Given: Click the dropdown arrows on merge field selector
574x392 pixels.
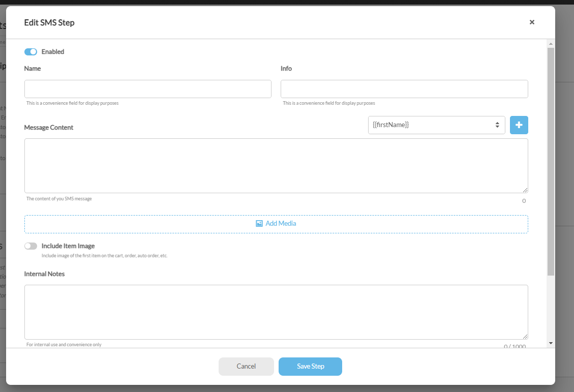Looking at the screenshot, I should tap(497, 125).
